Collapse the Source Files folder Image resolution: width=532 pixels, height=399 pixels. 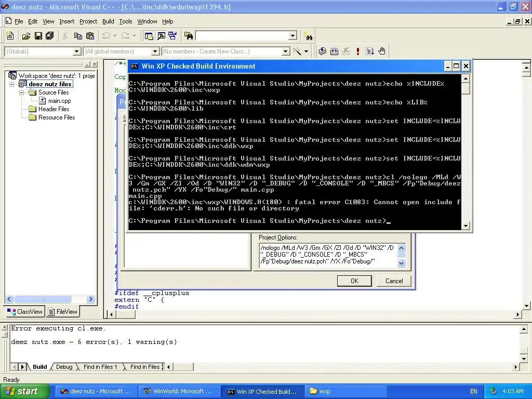tap(22, 92)
